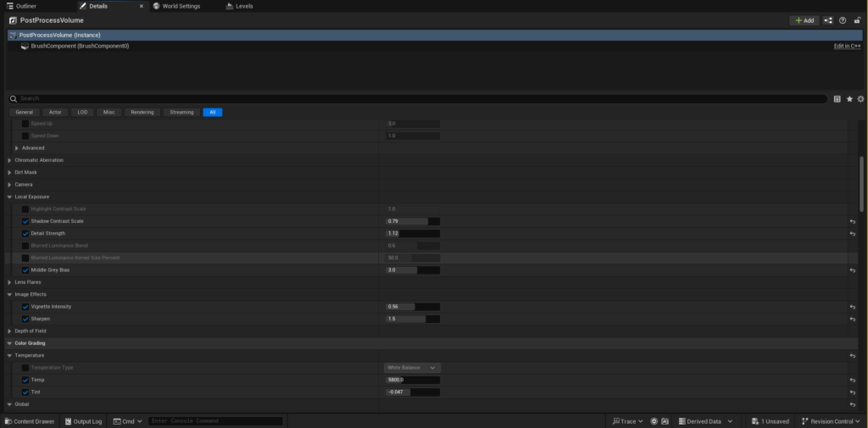Expand the Dirt Mask section

point(9,172)
